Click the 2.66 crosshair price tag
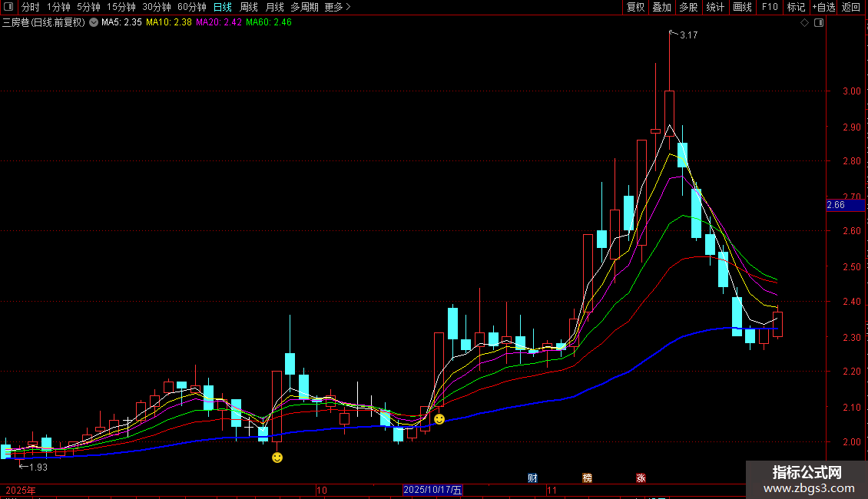 [845, 205]
